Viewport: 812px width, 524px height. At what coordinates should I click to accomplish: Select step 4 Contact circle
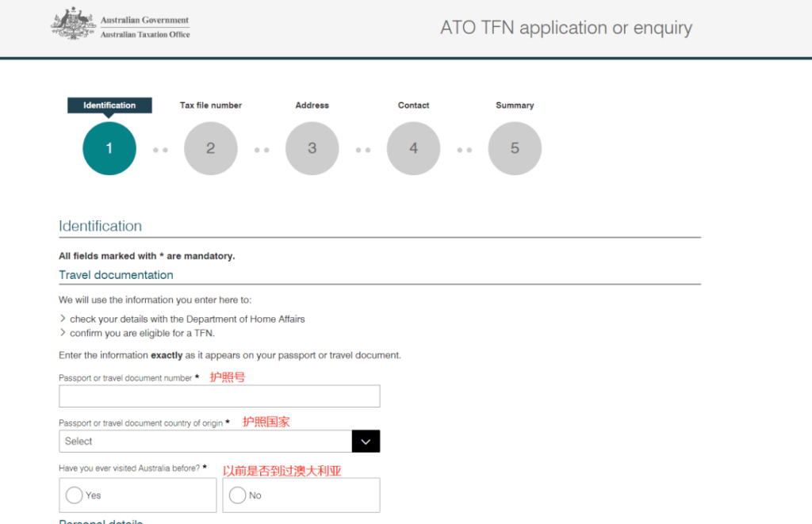[x=413, y=148]
